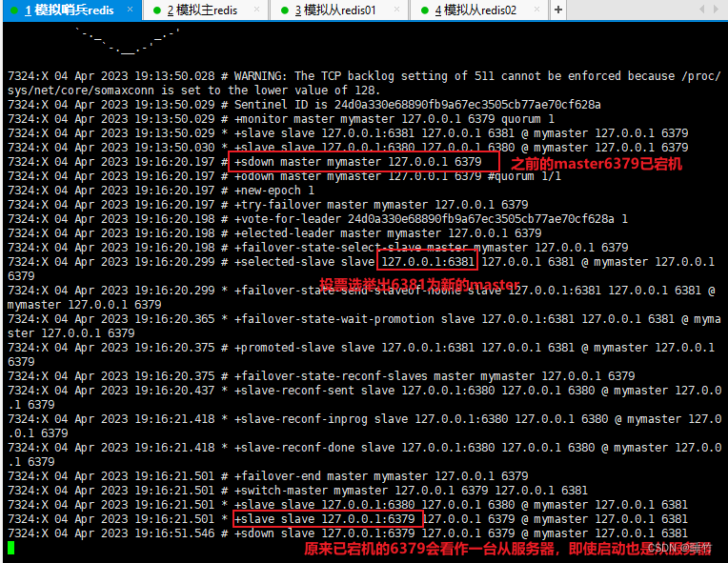Click the '+slave slave 127.0.0.1:6379' entry
Image resolution: width=728 pixels, height=563 pixels.
coord(325,519)
